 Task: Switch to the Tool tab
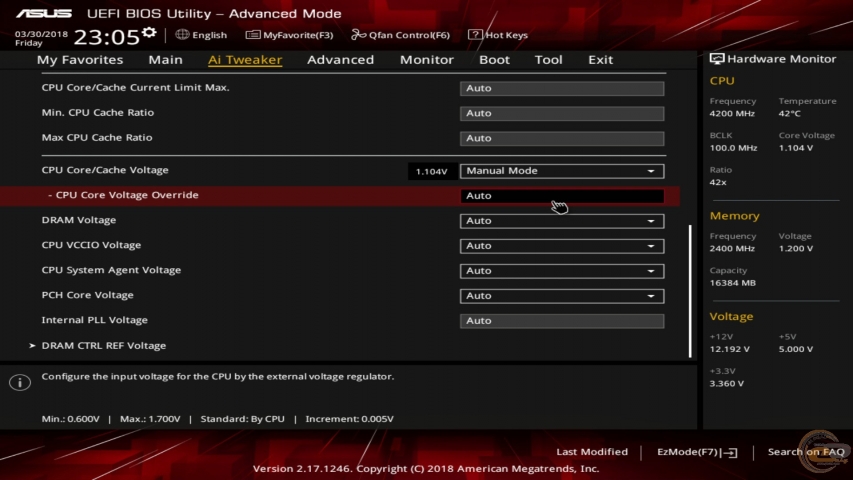(x=548, y=60)
